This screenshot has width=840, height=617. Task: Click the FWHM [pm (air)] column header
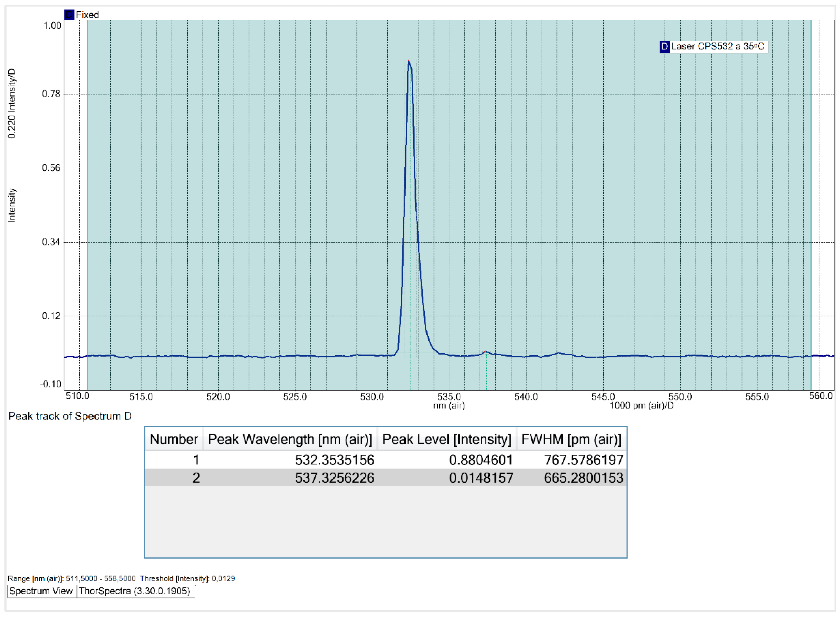click(x=571, y=439)
